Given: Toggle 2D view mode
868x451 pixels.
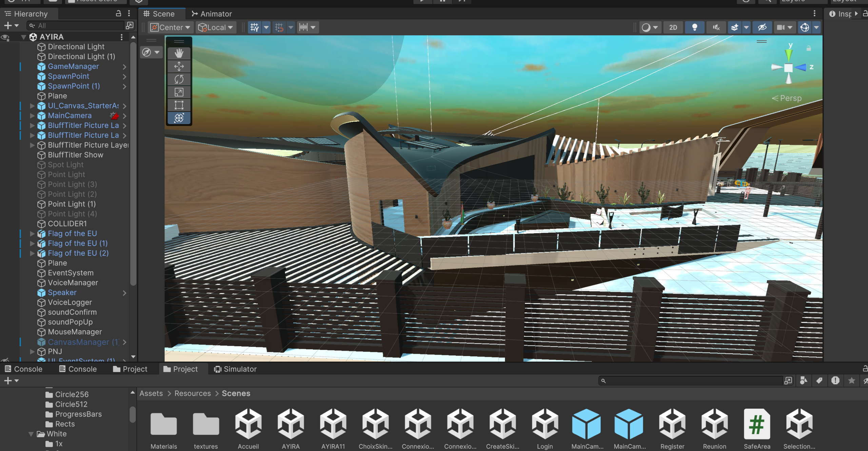Looking at the screenshot, I should [673, 27].
